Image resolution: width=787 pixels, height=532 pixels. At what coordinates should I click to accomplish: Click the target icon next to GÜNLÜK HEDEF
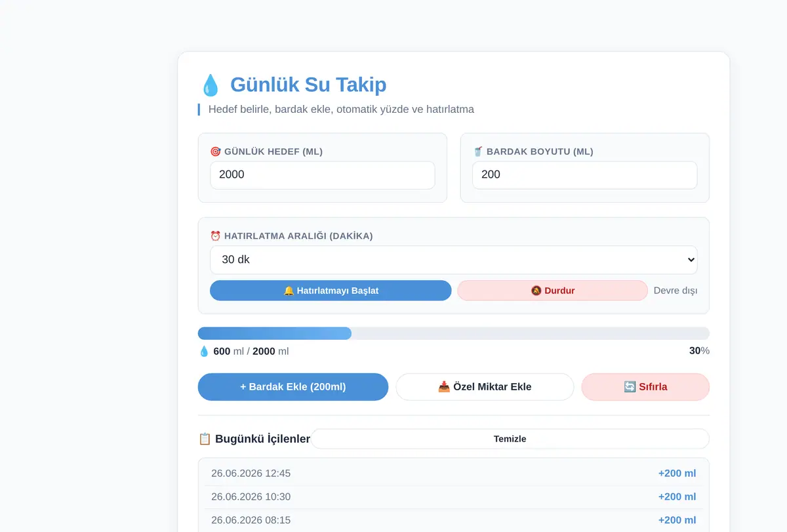coord(215,152)
